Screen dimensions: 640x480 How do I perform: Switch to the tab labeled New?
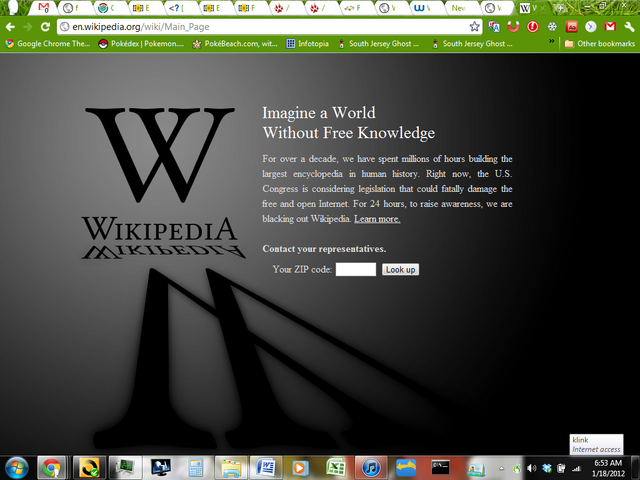click(460, 8)
